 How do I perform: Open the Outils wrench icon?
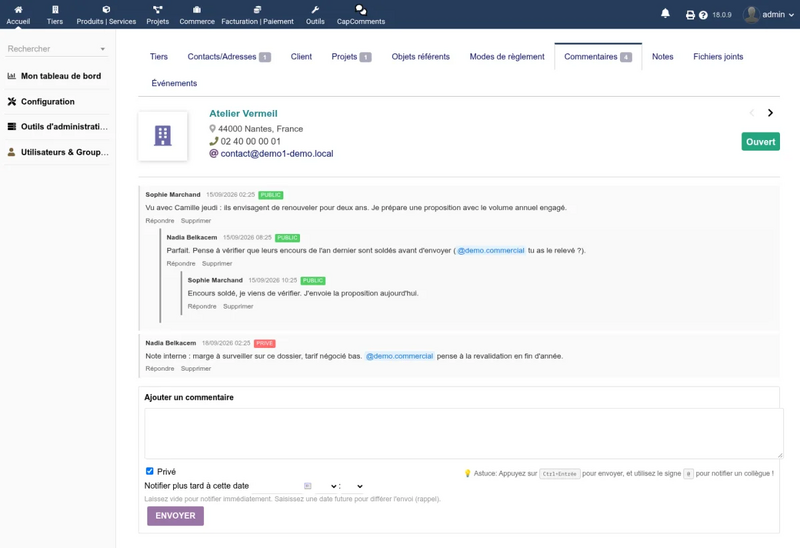coord(315,10)
